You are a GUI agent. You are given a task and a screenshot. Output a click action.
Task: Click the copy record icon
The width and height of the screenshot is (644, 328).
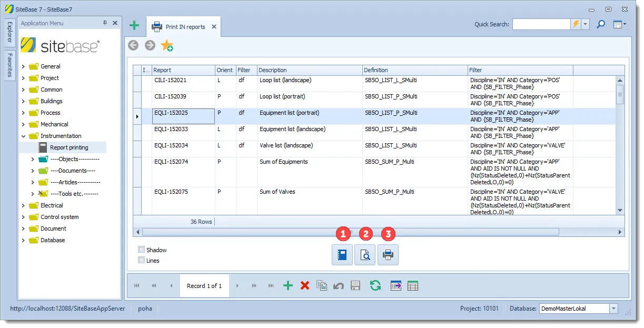click(x=322, y=286)
